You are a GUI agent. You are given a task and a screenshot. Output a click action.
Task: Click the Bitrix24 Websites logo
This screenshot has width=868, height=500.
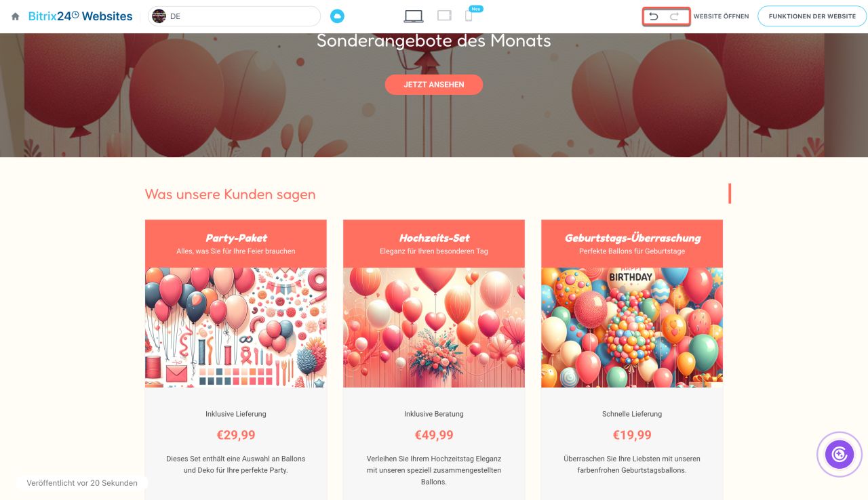pyautogui.click(x=80, y=16)
